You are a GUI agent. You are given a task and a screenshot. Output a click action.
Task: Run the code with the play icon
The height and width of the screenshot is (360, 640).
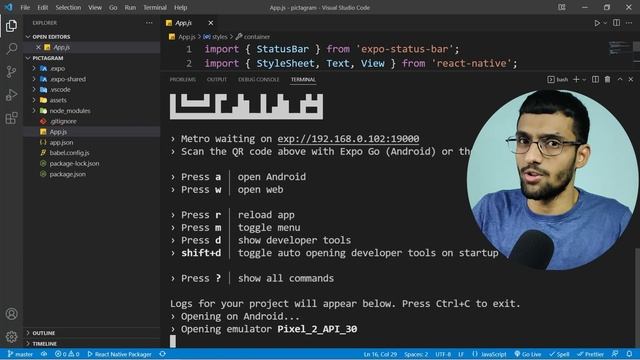597,23
